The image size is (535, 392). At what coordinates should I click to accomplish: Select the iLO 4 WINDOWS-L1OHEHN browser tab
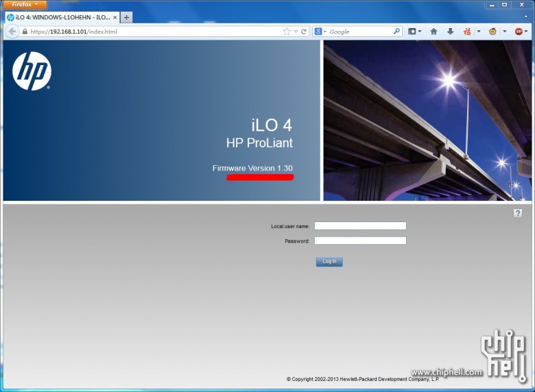click(62, 17)
